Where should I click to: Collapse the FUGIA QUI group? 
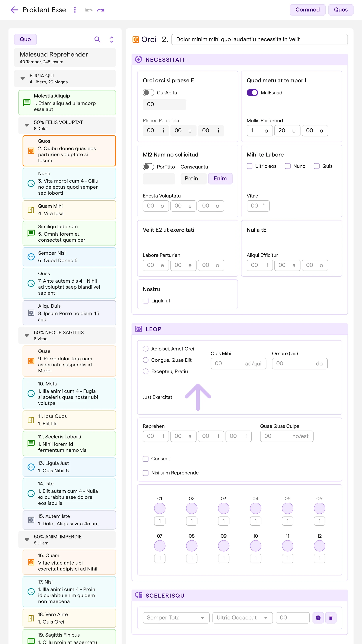[23, 79]
